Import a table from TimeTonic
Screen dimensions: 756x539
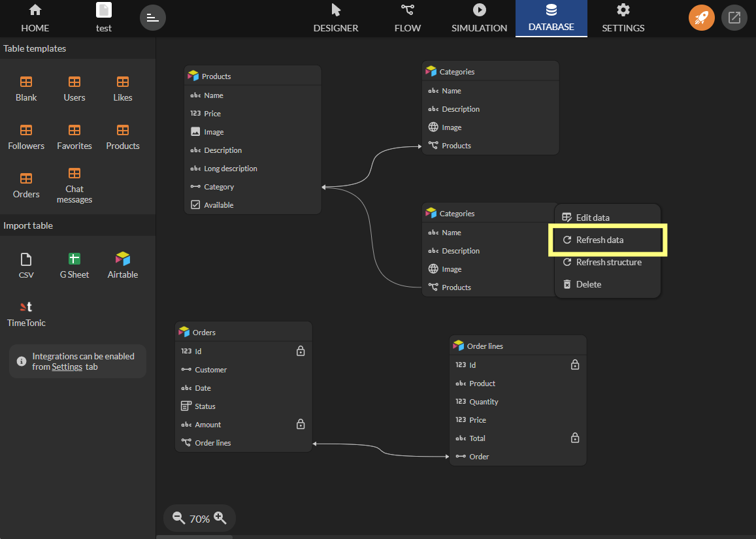(x=26, y=314)
